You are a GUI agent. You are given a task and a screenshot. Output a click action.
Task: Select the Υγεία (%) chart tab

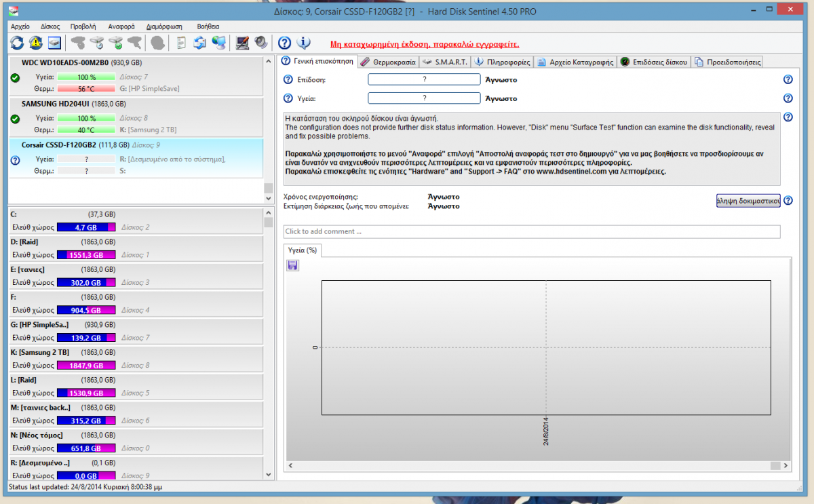point(303,250)
